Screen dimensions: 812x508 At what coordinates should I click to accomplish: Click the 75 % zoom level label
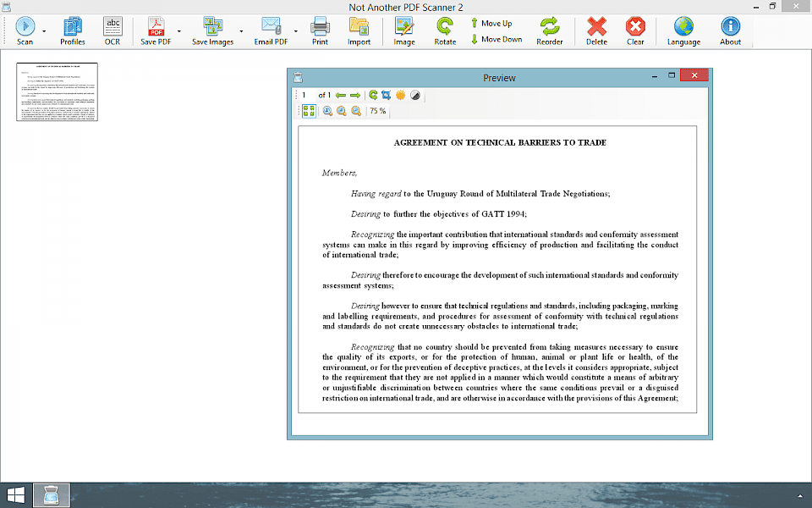(x=377, y=111)
